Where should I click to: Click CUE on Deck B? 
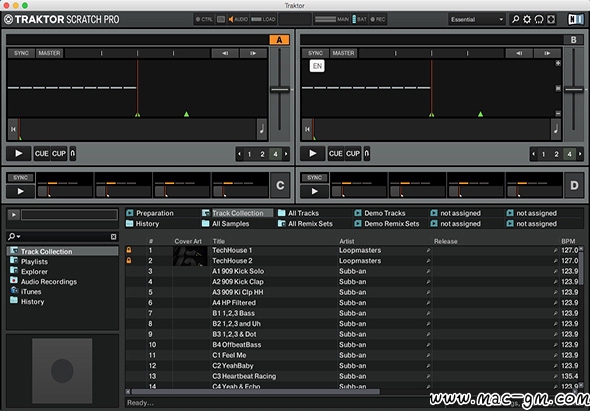335,154
